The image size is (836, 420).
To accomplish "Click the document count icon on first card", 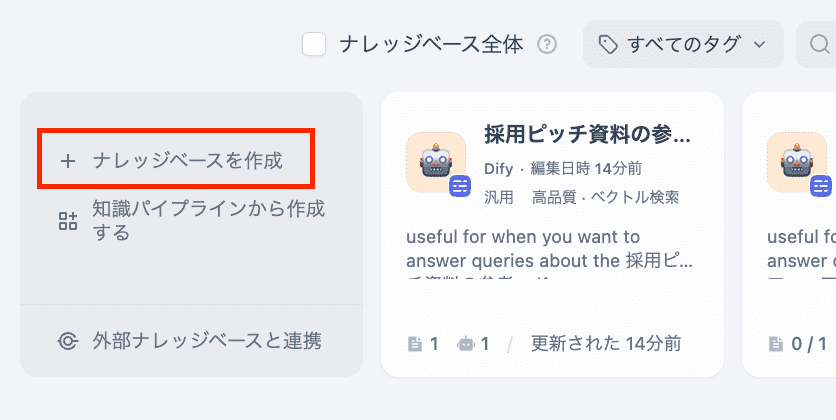I will click(415, 344).
